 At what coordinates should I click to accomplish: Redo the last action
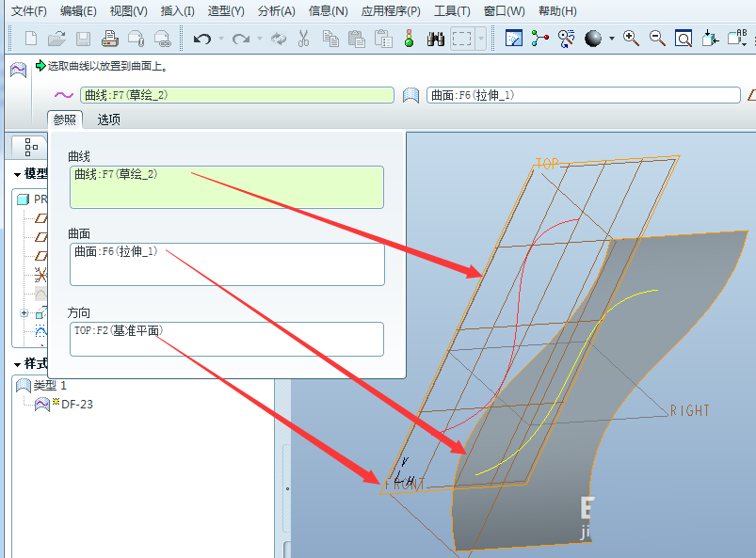[241, 39]
